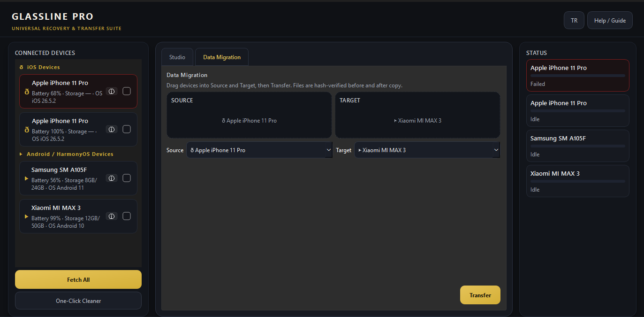Click "Battery 56% · Storage 8GB/24GB" details text
This screenshot has height=317, width=644.
pyautogui.click(x=65, y=184)
